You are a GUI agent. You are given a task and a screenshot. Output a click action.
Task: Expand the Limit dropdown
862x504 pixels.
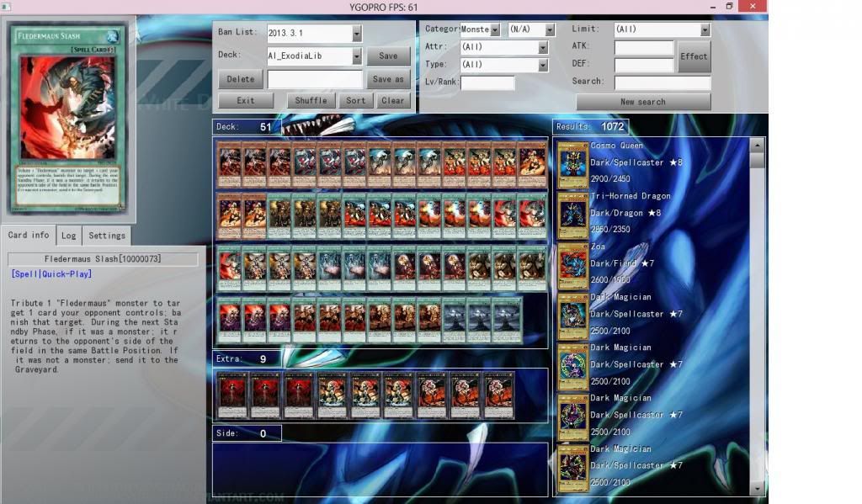pos(662,29)
